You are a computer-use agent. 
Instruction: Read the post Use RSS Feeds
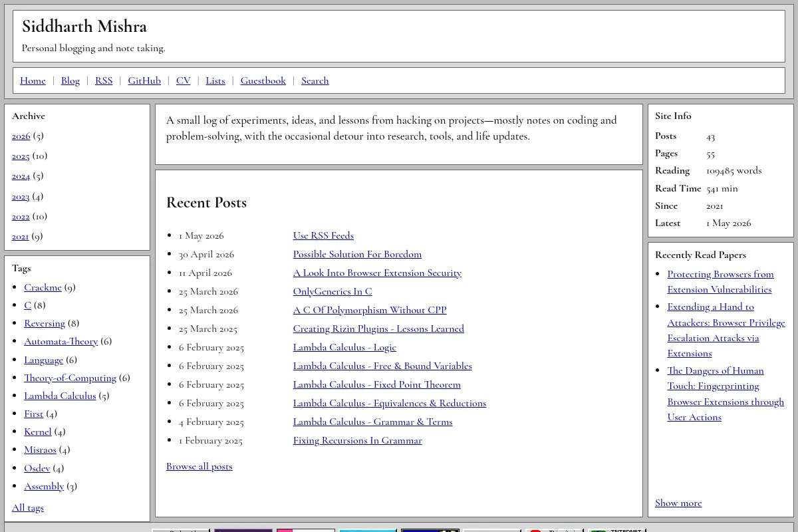323,235
